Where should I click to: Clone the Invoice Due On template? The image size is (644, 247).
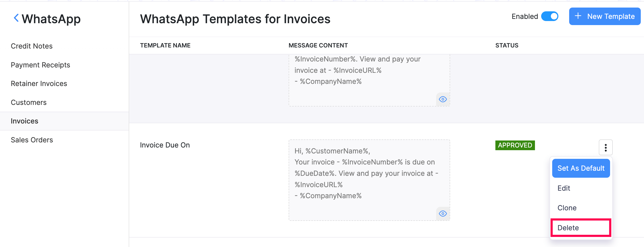[x=567, y=208]
